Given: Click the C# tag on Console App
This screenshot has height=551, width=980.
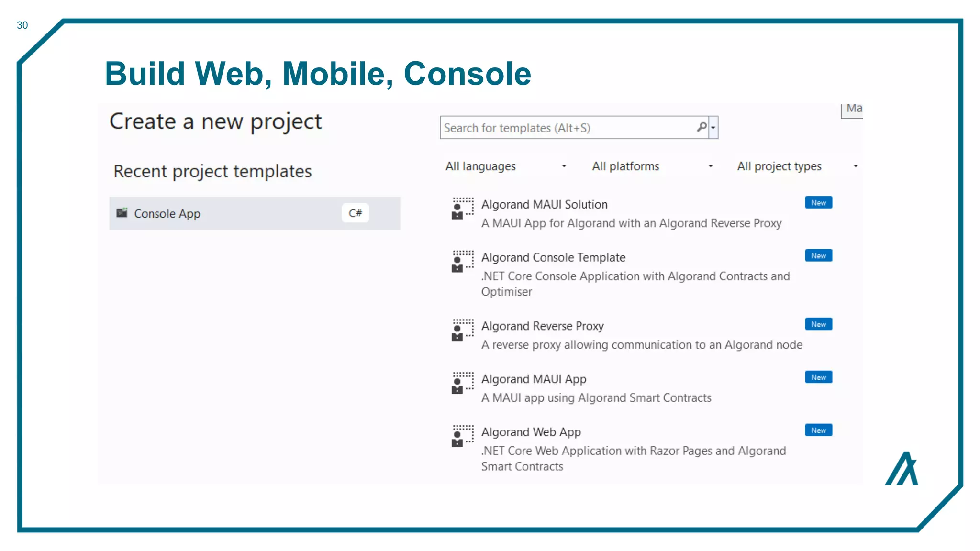Looking at the screenshot, I should (355, 213).
